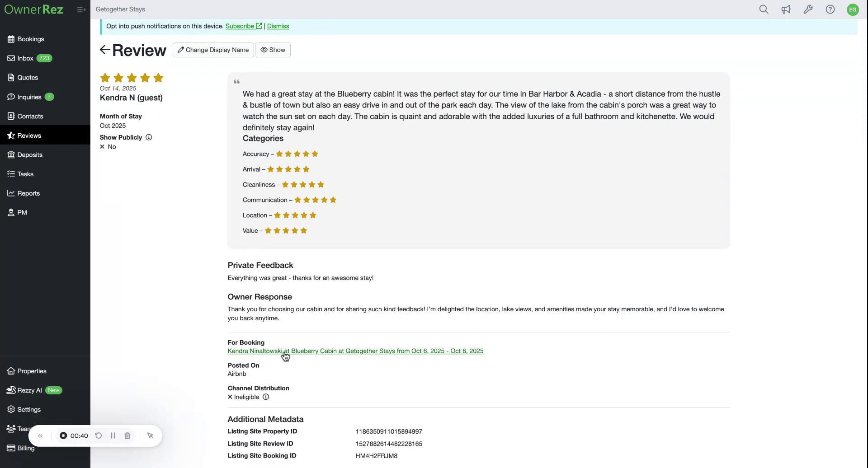Image resolution: width=868 pixels, height=468 pixels.
Task: Open the wrench tools icon
Action: point(808,9)
